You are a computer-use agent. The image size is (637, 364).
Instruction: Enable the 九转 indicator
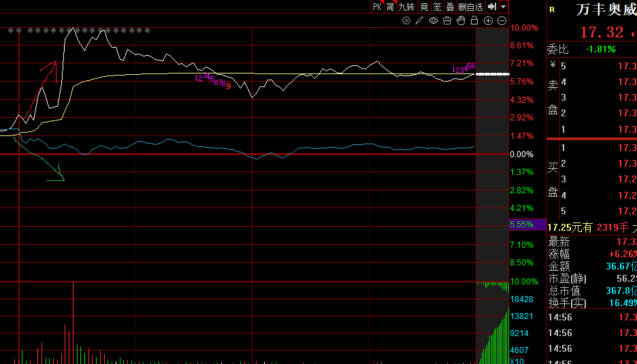pyautogui.click(x=406, y=7)
